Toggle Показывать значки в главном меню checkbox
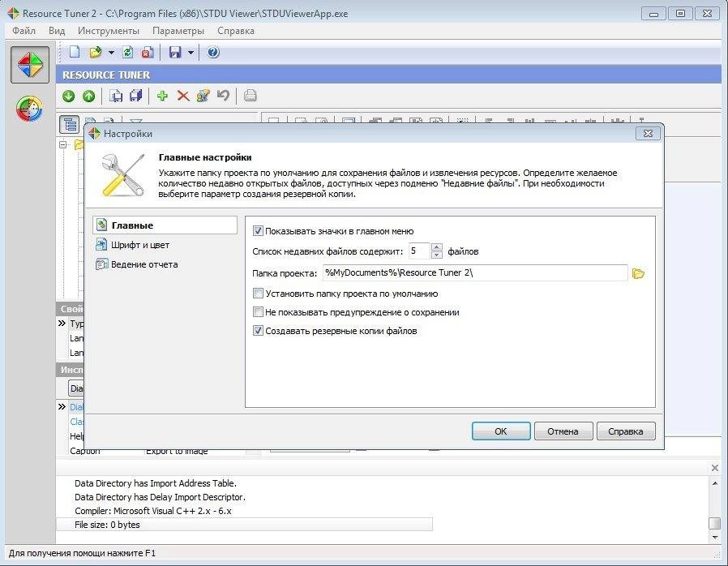The height and width of the screenshot is (566, 728). pos(258,231)
